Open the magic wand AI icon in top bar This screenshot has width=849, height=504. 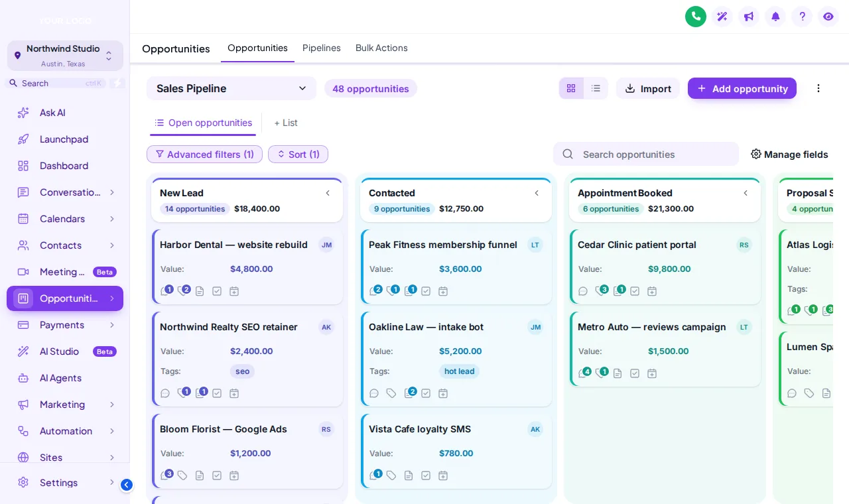pos(722,17)
